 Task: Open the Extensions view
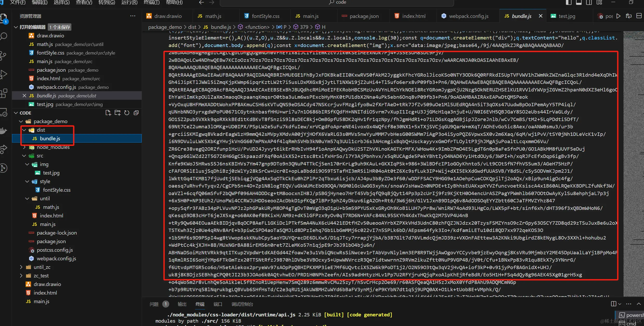pos(4,93)
